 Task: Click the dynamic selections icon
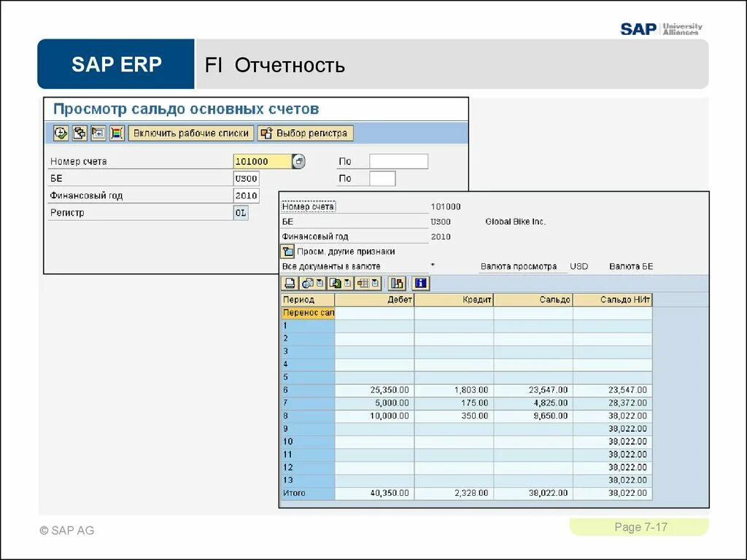pyautogui.click(x=98, y=133)
